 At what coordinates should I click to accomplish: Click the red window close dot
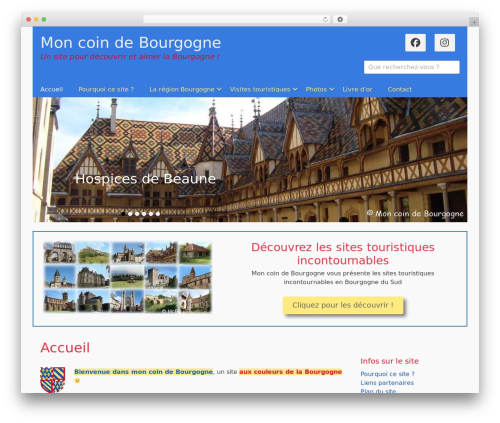[29, 19]
